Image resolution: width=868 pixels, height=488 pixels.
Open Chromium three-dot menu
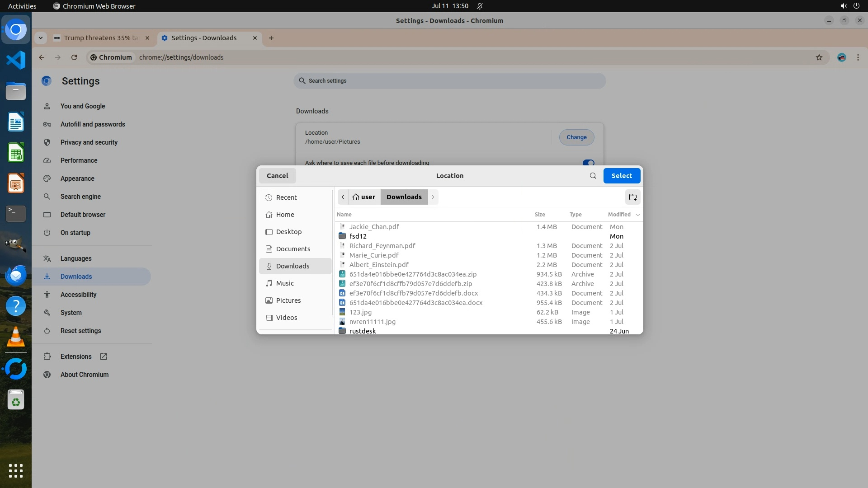point(858,57)
